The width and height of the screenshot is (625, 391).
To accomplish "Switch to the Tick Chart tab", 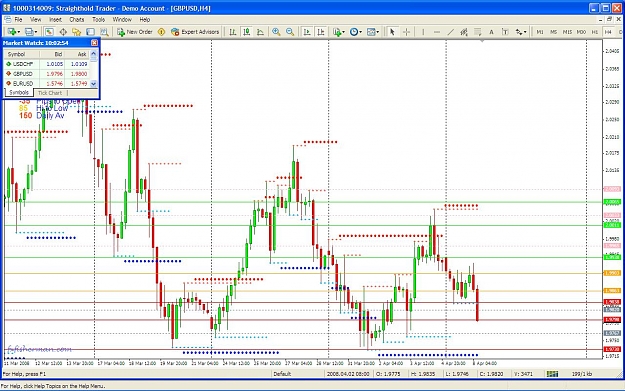I will click(50, 93).
